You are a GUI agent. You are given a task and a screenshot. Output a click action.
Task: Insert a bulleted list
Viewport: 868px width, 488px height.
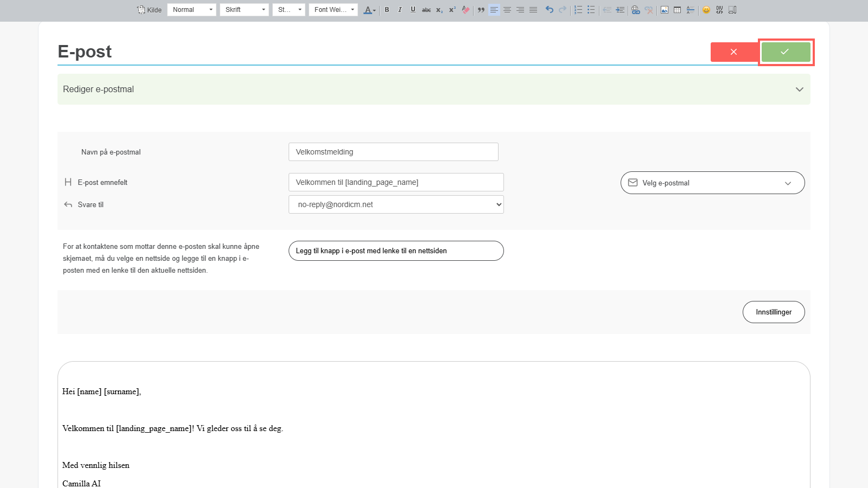click(591, 10)
